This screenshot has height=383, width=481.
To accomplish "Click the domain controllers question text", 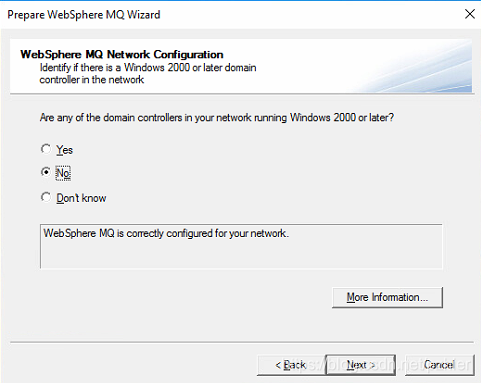I will pos(217,118).
